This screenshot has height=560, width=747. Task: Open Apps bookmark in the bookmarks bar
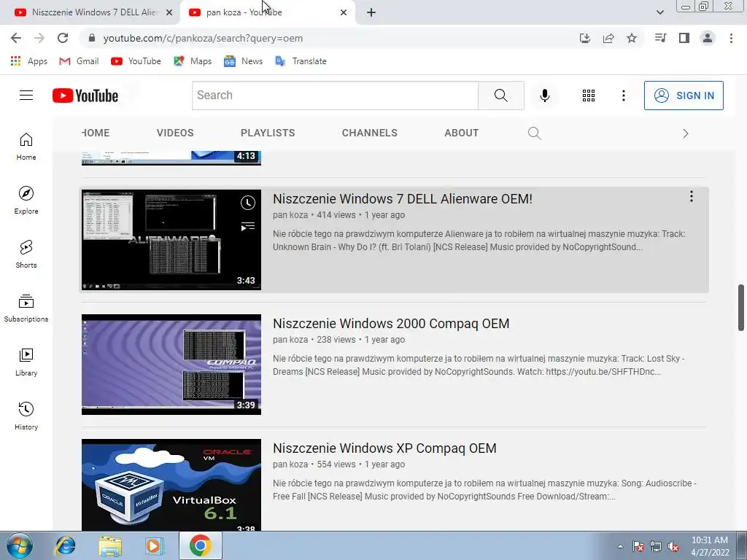click(x=29, y=61)
